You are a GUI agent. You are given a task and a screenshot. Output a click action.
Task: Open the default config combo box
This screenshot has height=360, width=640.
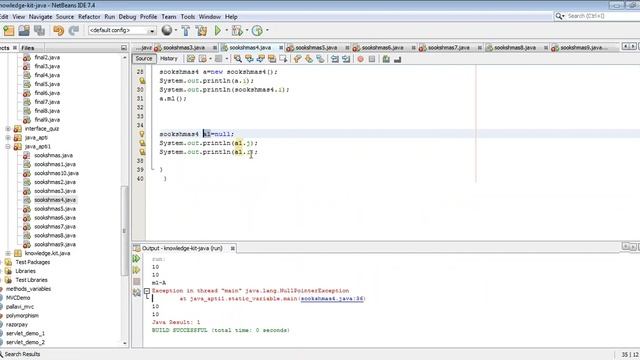coord(122,31)
